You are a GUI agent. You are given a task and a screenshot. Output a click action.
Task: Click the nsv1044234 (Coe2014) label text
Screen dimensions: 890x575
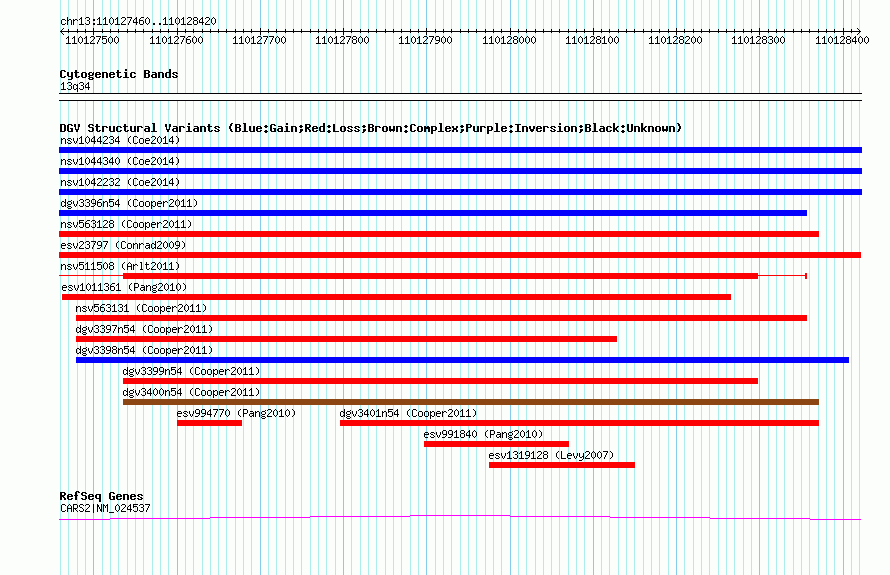click(x=120, y=140)
